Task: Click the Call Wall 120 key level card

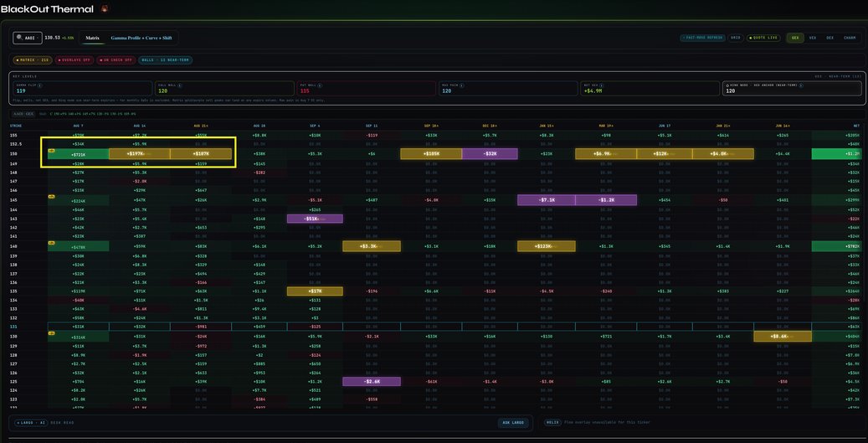Action: click(223, 89)
